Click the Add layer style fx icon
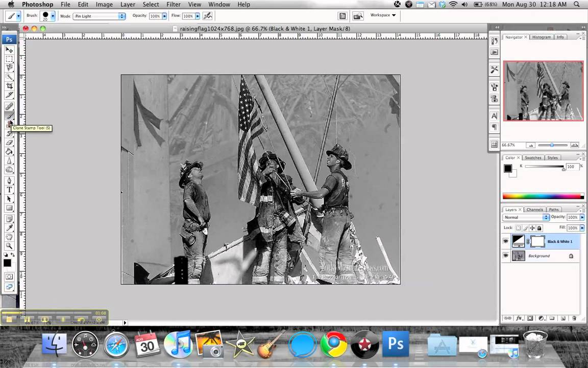 click(519, 318)
